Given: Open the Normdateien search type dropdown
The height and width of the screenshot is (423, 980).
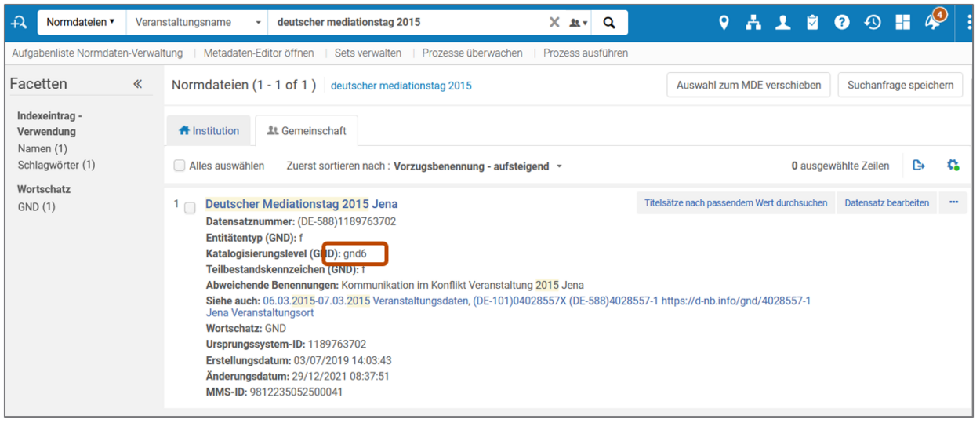Looking at the screenshot, I should click(81, 22).
